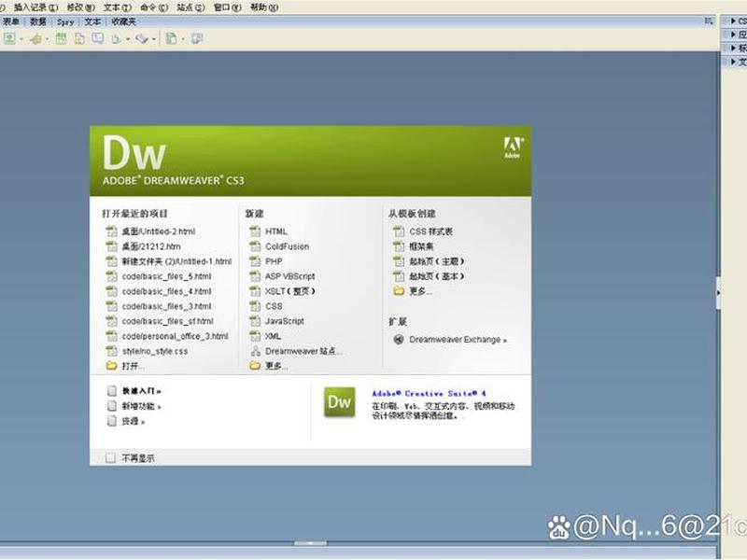Click the orange Media insert icon
Image resolution: width=747 pixels, height=560 pixels.
click(x=36, y=39)
